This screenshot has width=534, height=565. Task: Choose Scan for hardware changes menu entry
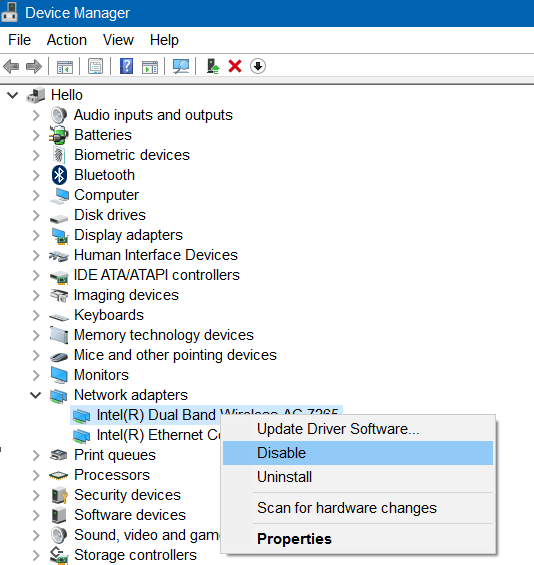pos(358,508)
